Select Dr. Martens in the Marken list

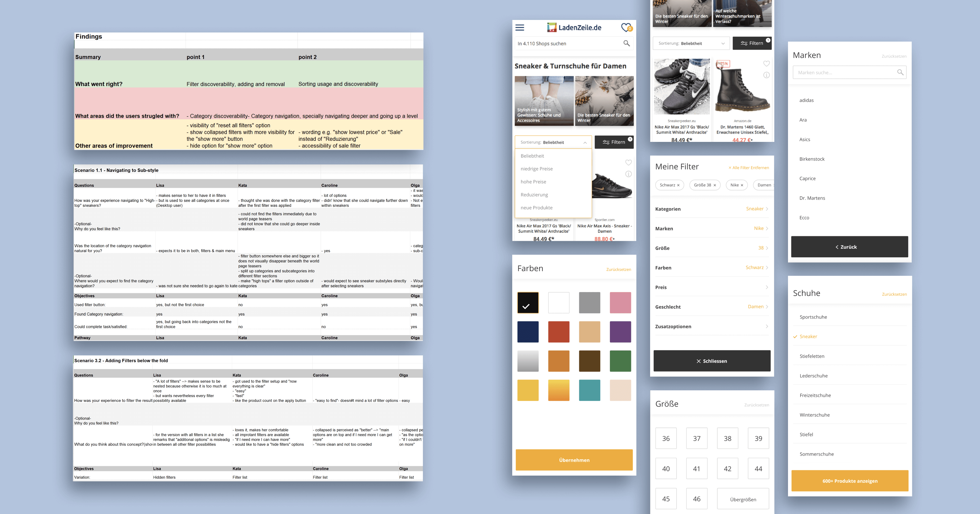pyautogui.click(x=812, y=198)
